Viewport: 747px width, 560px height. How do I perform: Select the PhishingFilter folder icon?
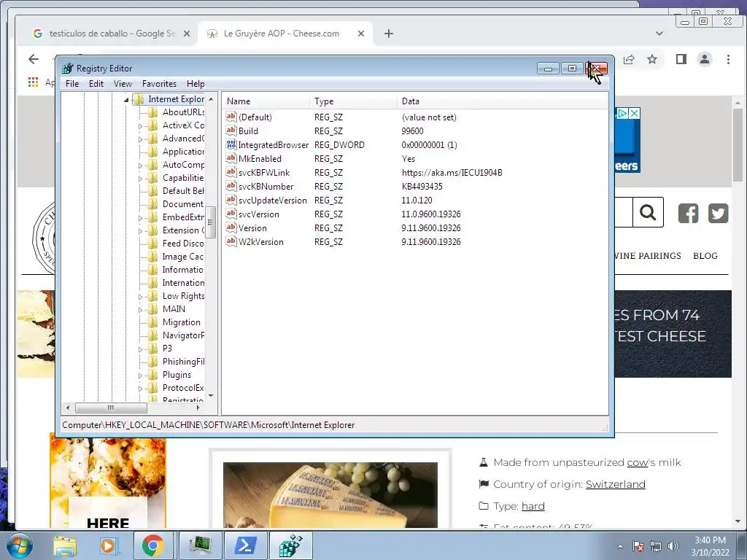click(x=153, y=362)
